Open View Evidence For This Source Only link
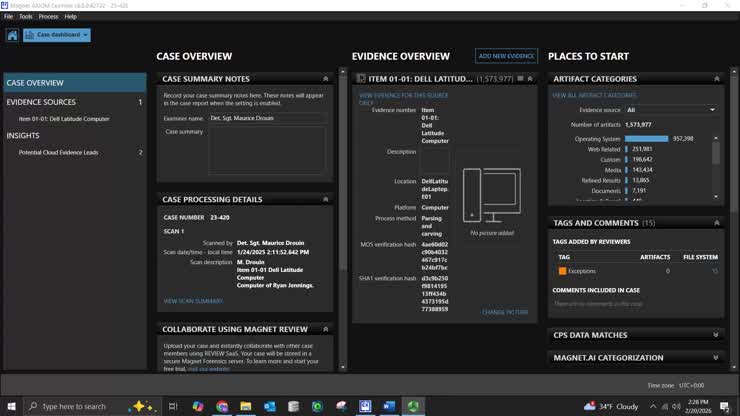This screenshot has height=416, width=740. pyautogui.click(x=404, y=99)
